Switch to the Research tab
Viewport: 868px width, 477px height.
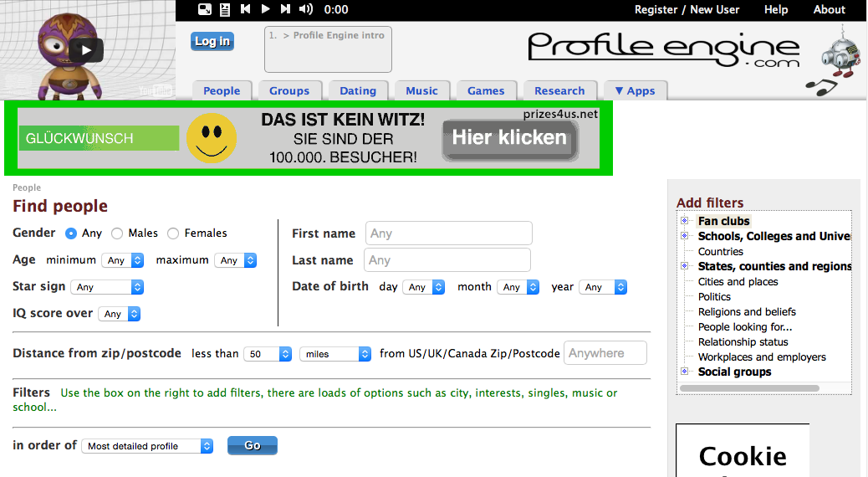point(559,91)
